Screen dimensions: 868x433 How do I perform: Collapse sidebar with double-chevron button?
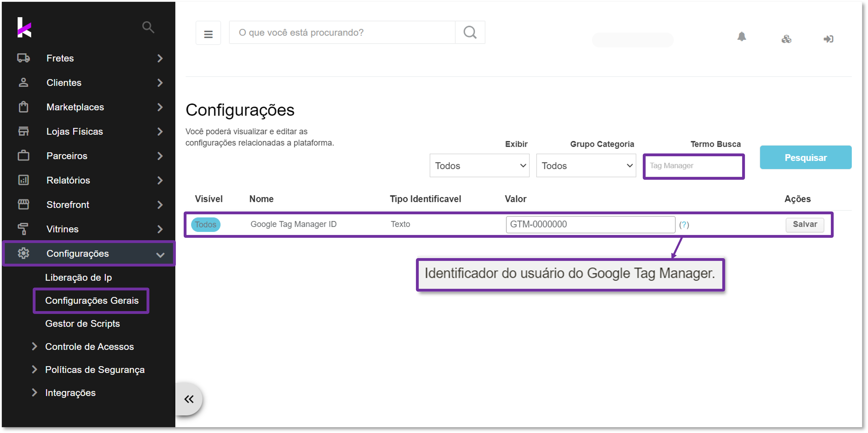pyautogui.click(x=189, y=399)
